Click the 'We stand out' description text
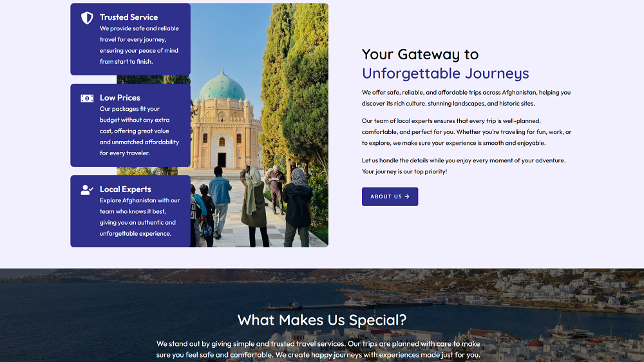 point(318,349)
